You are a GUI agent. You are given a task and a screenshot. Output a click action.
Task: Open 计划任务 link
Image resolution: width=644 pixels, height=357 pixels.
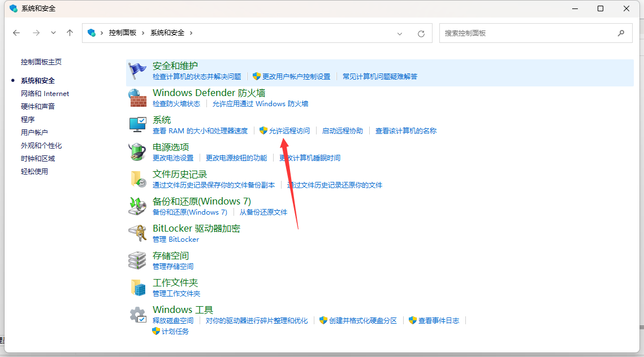point(175,331)
